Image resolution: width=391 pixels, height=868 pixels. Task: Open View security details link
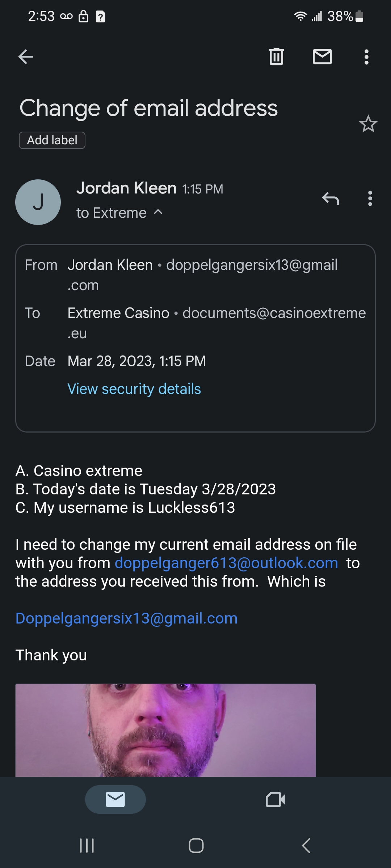click(134, 389)
